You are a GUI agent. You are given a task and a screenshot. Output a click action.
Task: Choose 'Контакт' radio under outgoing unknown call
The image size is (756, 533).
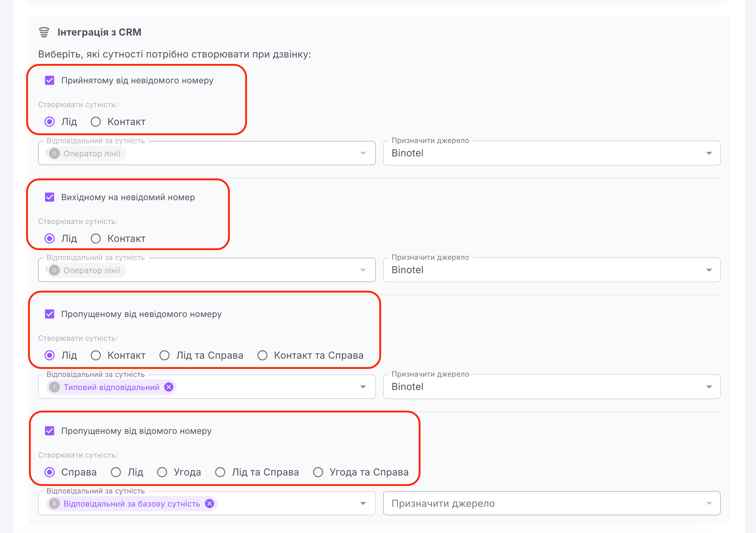coord(96,239)
